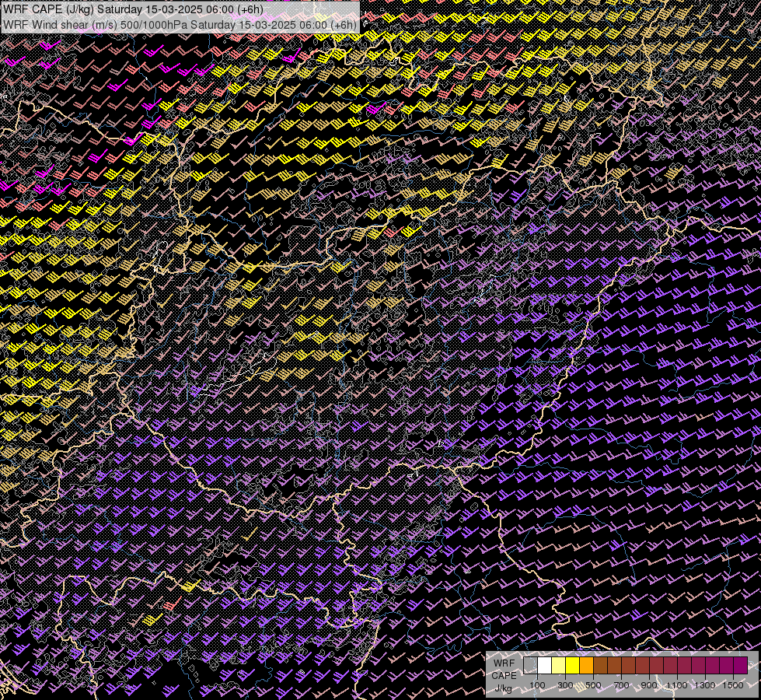Click the WRF CAPE title line
761x700 pixels.
click(x=134, y=9)
